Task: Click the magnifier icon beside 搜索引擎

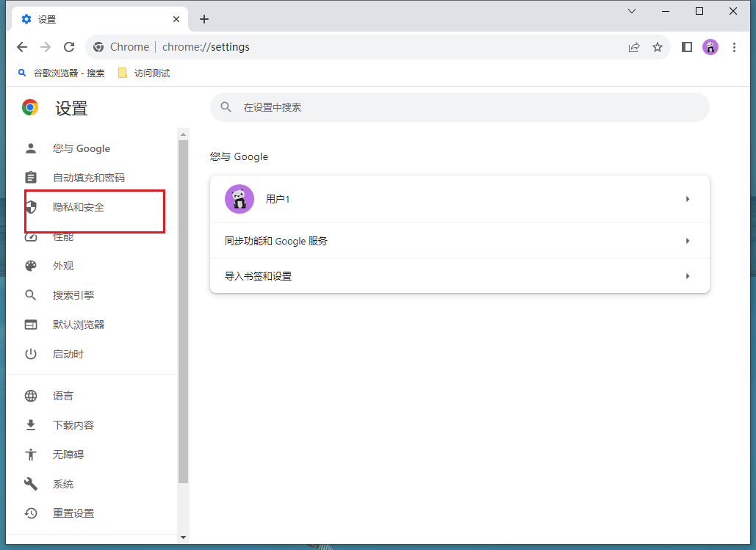Action: (31, 295)
